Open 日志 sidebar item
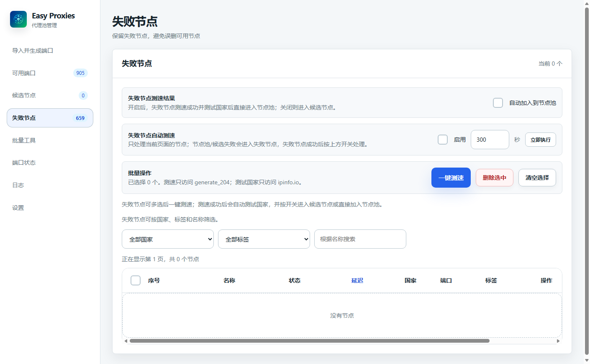Viewport: 590px width, 364px height. pyautogui.click(x=50, y=185)
